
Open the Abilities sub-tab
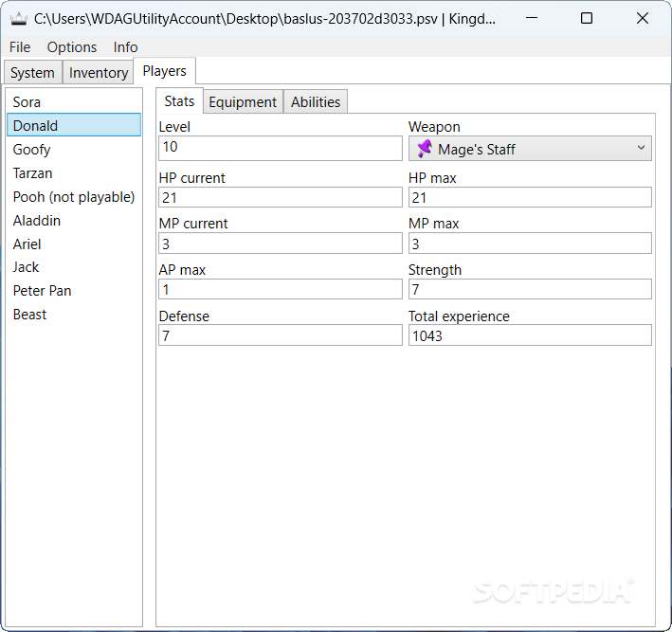click(316, 102)
